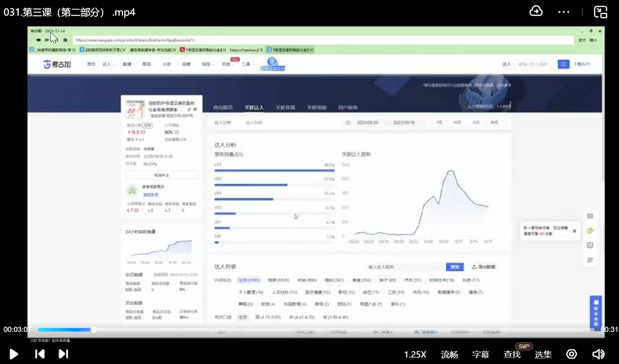Viewport: 619px width, 364px height.
Task: Open the 流畅 video quality selector
Action: click(449, 354)
